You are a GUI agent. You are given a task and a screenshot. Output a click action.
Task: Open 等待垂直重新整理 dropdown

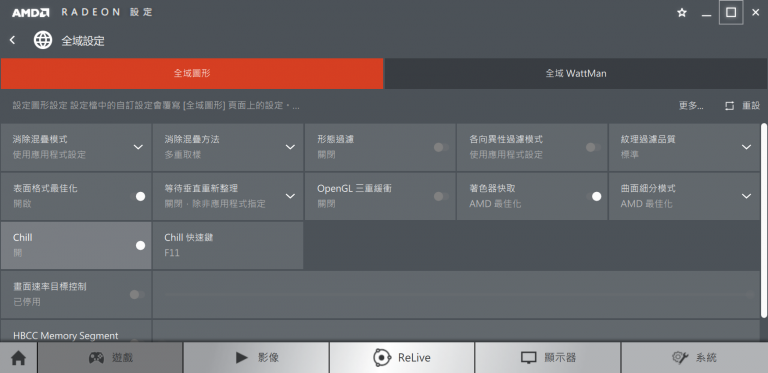point(290,196)
